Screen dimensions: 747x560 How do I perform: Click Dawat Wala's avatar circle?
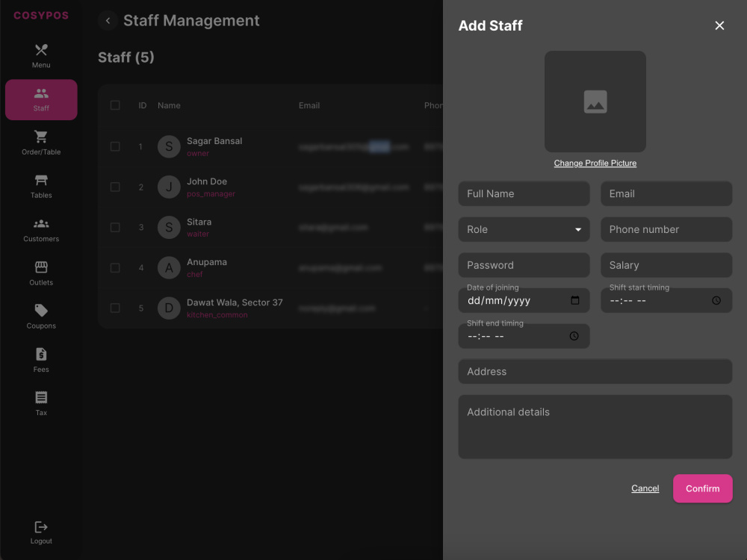point(169,308)
